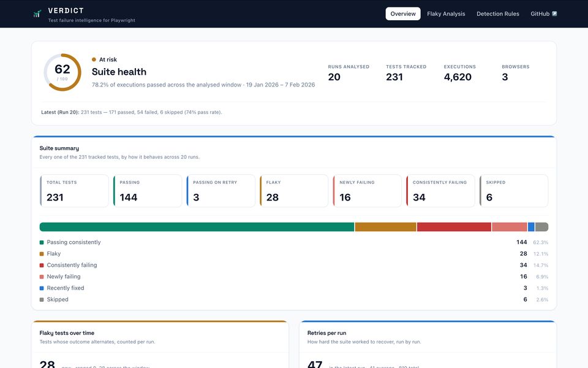Select the Consistently Failing 34 card
This screenshot has width=588, height=368.
tap(440, 191)
